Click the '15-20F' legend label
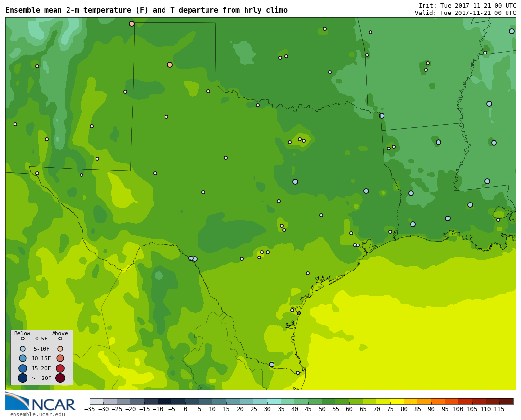521x420 pixels. [41, 368]
